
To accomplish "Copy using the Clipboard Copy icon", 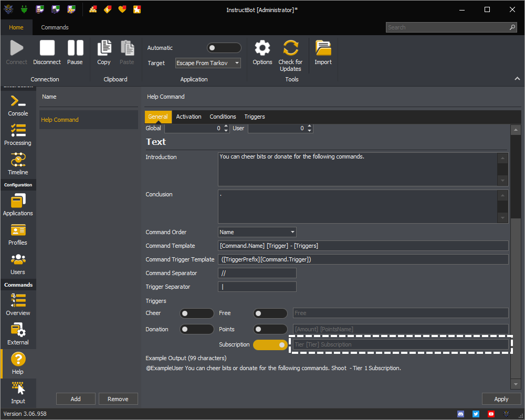I will 104,48.
